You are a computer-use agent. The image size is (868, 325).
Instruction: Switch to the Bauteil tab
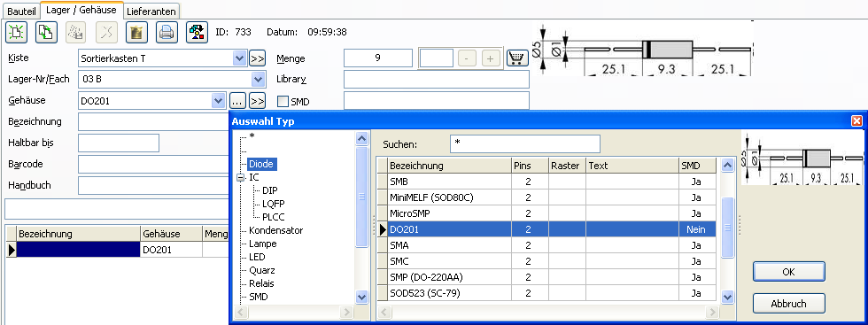(21, 11)
